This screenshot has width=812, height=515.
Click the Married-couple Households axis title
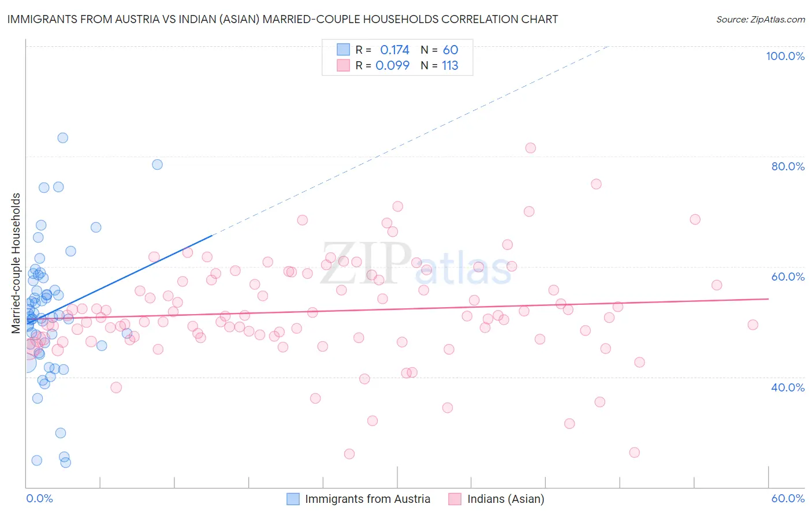(16, 263)
